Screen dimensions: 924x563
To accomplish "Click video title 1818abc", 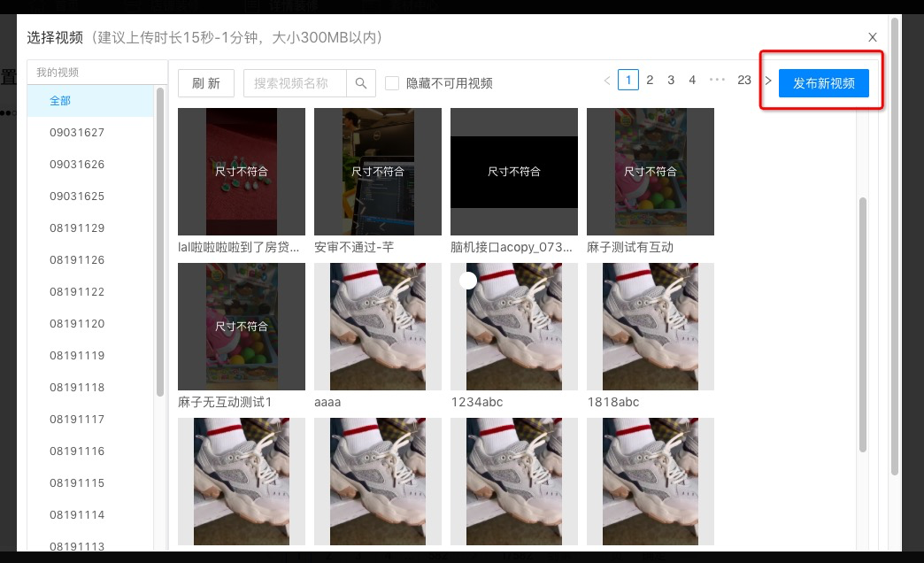I will click(x=613, y=402).
